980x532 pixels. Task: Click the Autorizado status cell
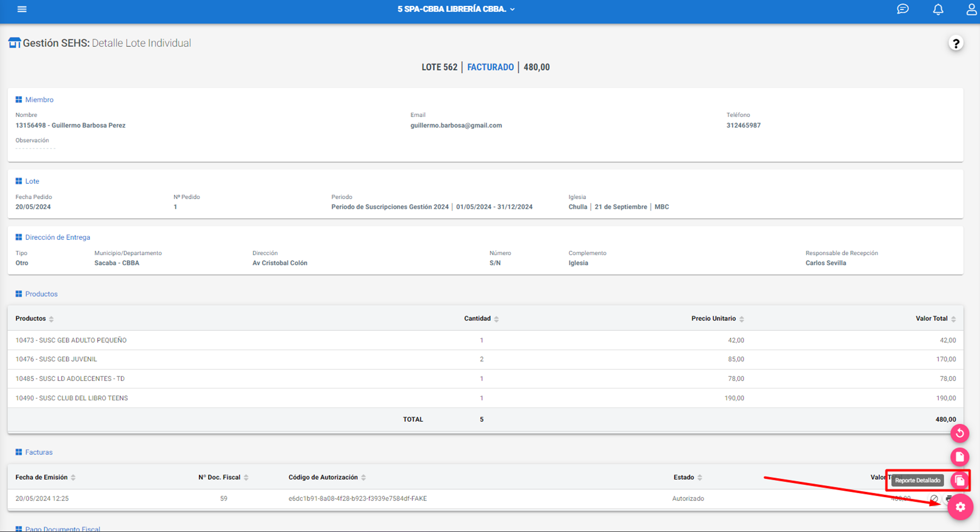pos(688,499)
